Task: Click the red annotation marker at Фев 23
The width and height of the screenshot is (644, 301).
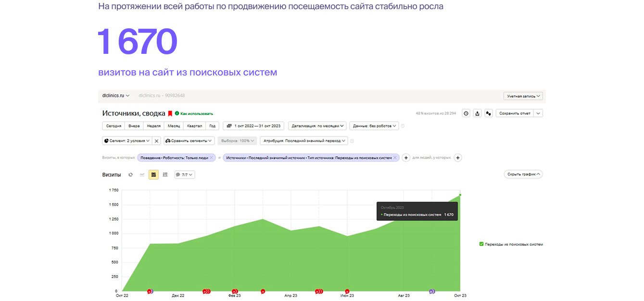Action: 235,291
